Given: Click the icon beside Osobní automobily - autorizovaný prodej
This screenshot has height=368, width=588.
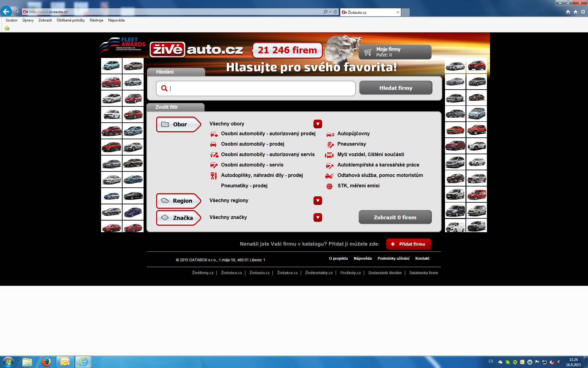Looking at the screenshot, I should tap(214, 134).
